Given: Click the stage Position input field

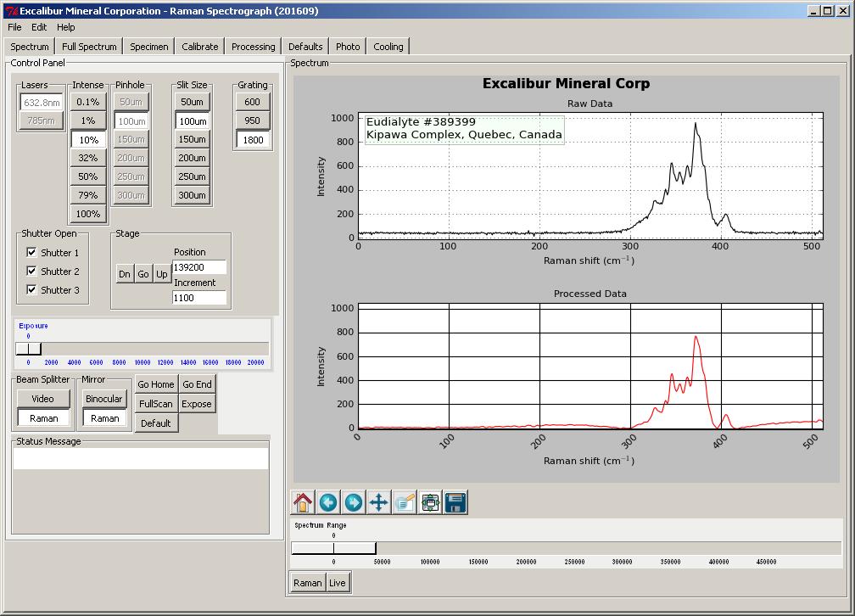Looking at the screenshot, I should pos(199,267).
